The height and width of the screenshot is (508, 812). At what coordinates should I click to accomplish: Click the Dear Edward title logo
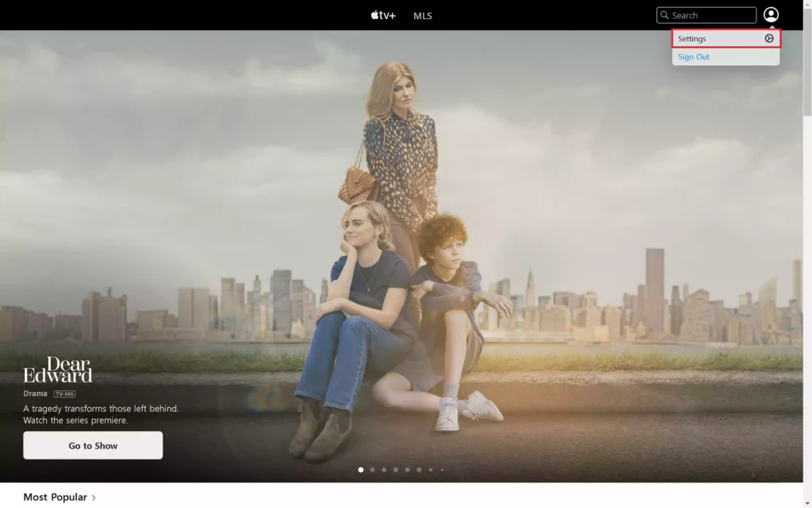[x=58, y=370]
